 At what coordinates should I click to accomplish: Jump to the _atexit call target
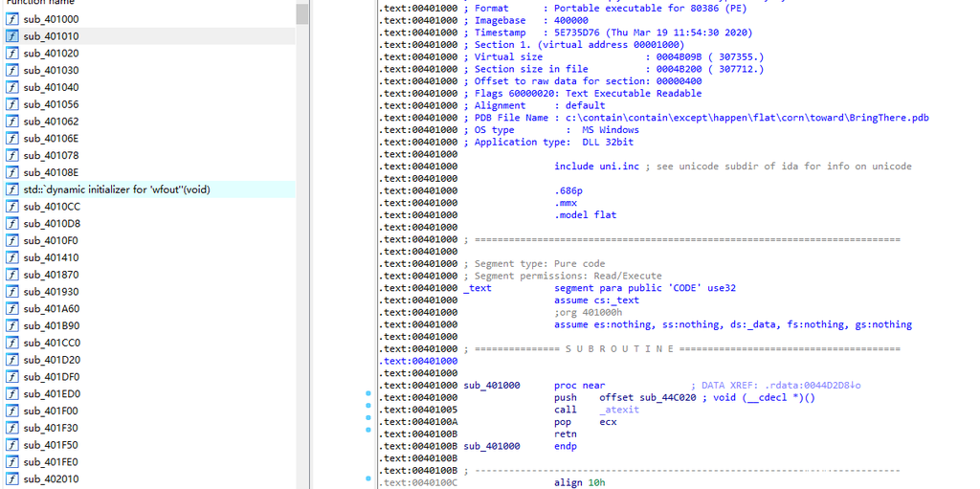tap(620, 410)
